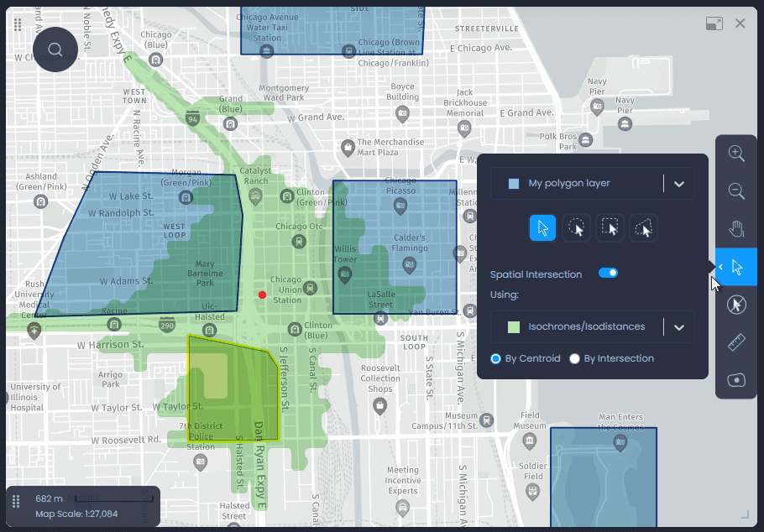Click the Chicago Union Station marker
This screenshot has height=532, width=764.
[310, 289]
